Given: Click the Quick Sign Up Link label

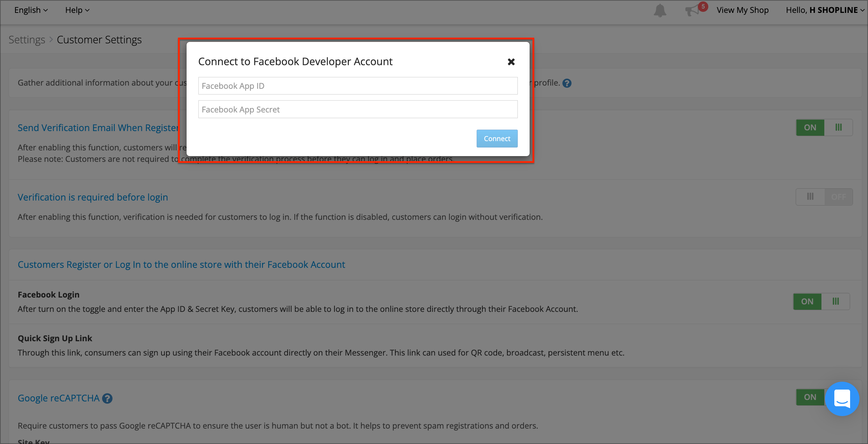Looking at the screenshot, I should pyautogui.click(x=55, y=338).
